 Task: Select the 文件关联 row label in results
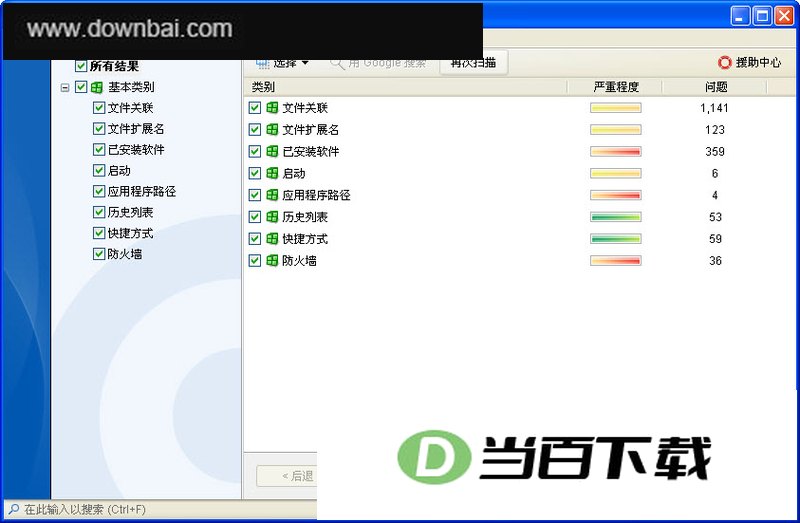305,108
